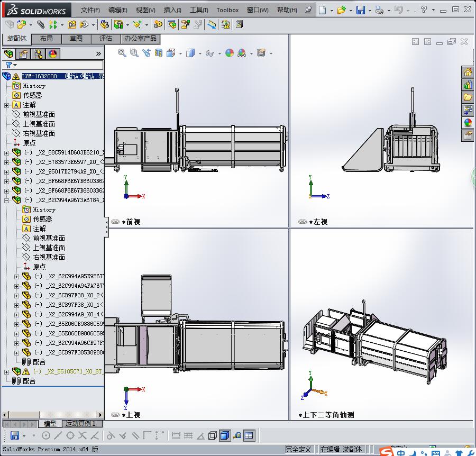Toggle the four-view layout button
Screen dimensions: 476x456
pyautogui.click(x=249, y=435)
